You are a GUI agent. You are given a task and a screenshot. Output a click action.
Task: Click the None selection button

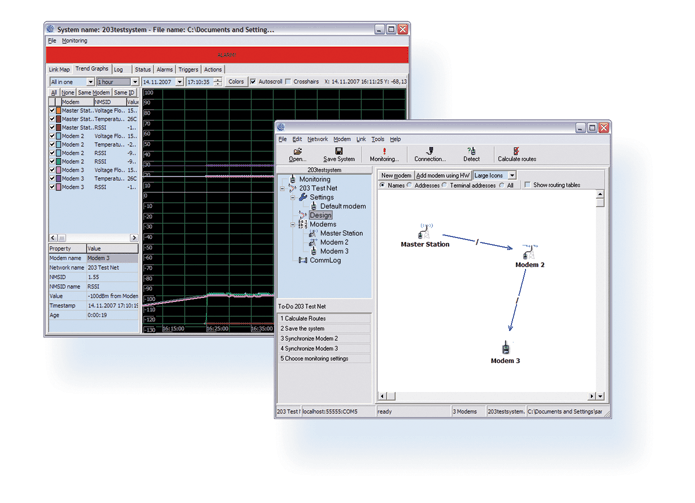67,93
